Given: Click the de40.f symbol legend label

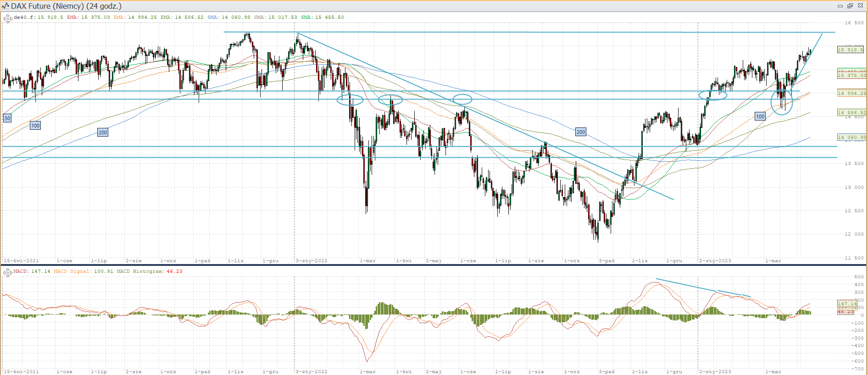Looking at the screenshot, I should [x=25, y=17].
